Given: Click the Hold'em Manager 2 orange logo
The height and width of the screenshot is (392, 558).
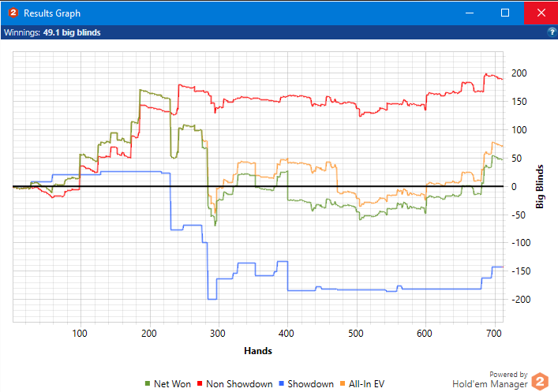Looking at the screenshot, I should tap(540, 381).
